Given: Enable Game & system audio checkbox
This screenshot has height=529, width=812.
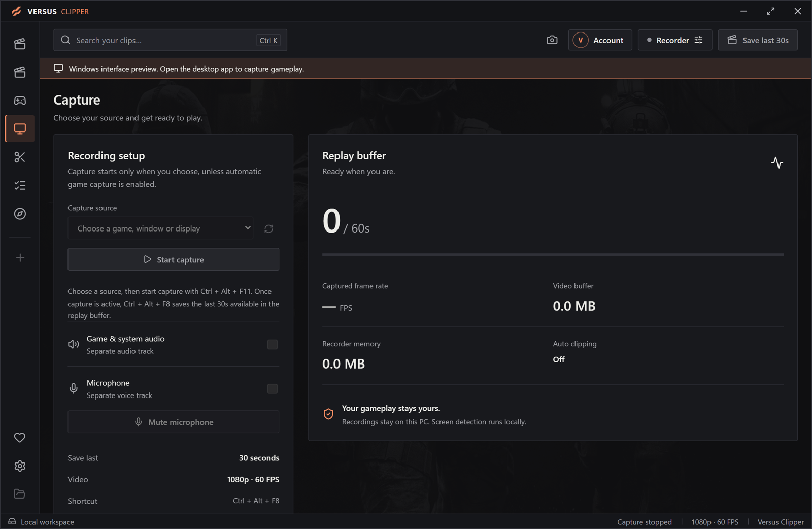Looking at the screenshot, I should coord(273,345).
